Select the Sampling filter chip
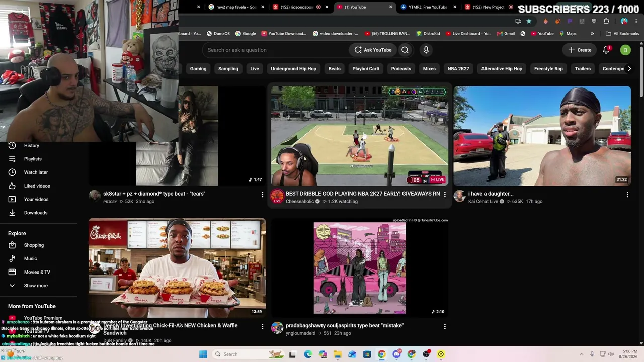Screen dimensions: 644x362 point(228,69)
